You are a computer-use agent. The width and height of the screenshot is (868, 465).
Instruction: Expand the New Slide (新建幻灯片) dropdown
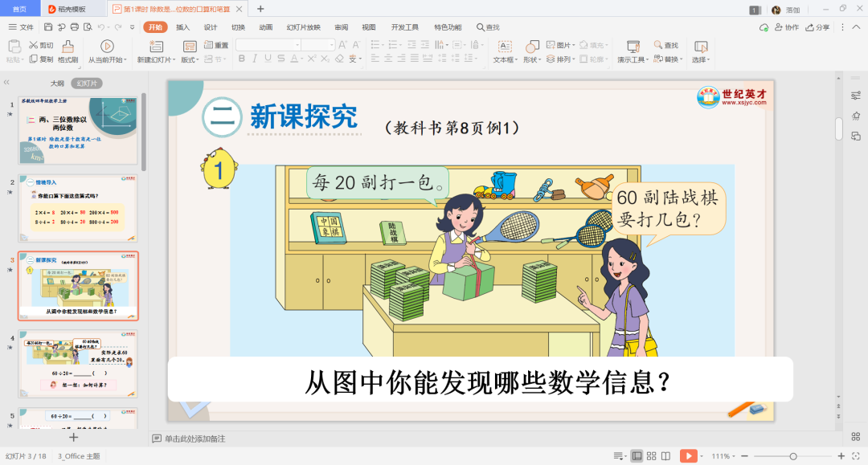point(154,60)
